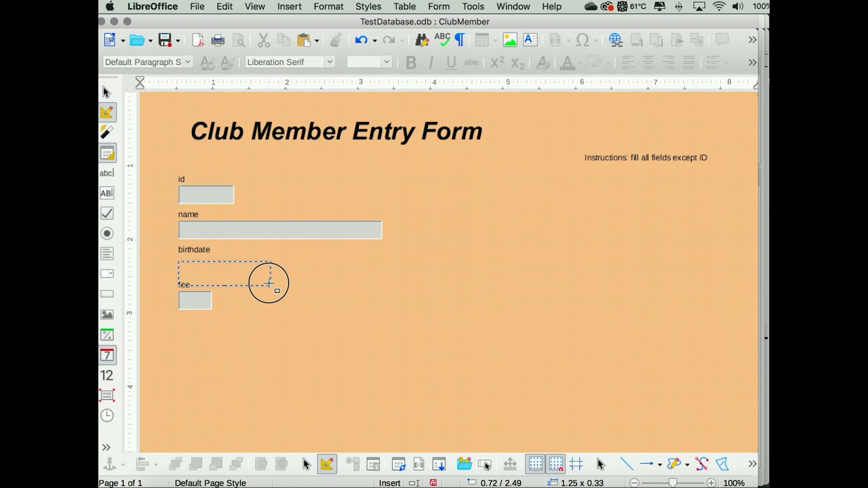Toggle Design Mode in form controls sidebar
The height and width of the screenshot is (488, 868).
tap(107, 113)
